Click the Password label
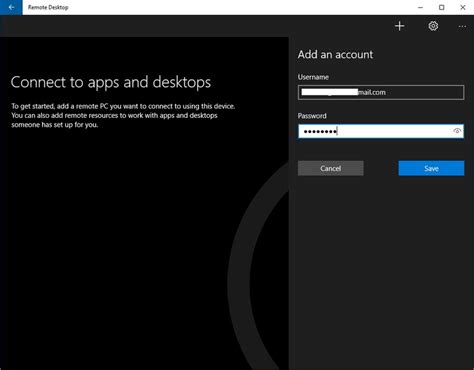This screenshot has width=474, height=370. coord(312,116)
